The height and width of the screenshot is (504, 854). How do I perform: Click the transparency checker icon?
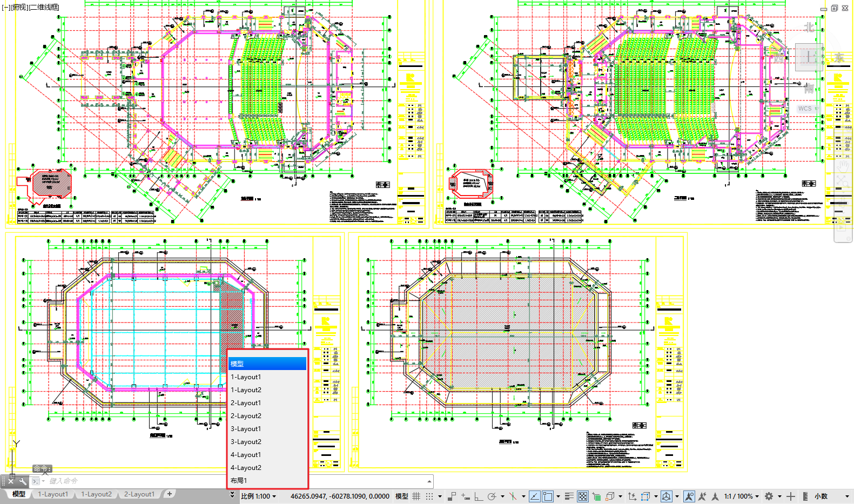pyautogui.click(x=583, y=496)
